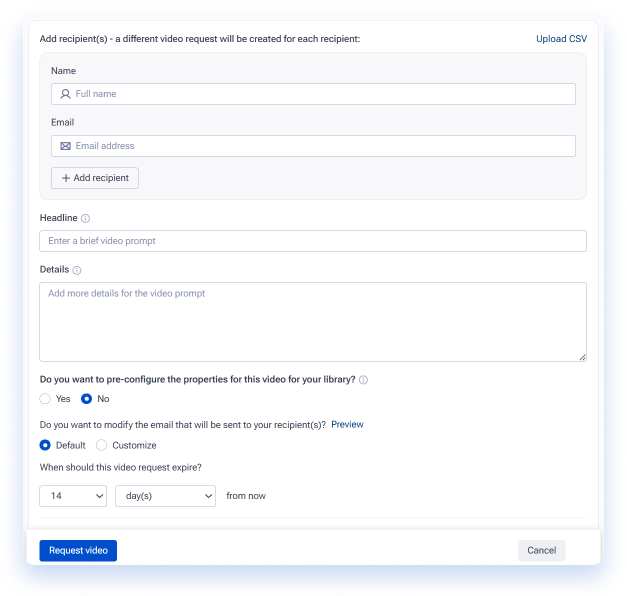Select Yes for pre-configuring properties

tap(45, 399)
